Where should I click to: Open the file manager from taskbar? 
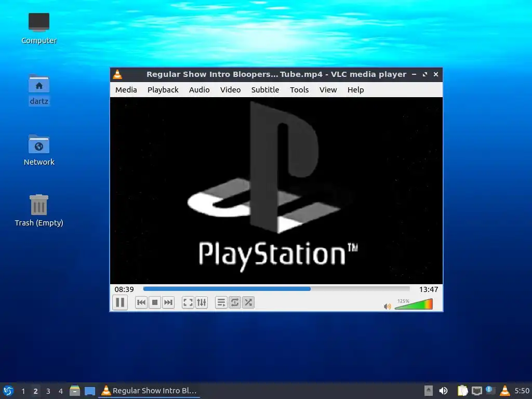(x=75, y=391)
